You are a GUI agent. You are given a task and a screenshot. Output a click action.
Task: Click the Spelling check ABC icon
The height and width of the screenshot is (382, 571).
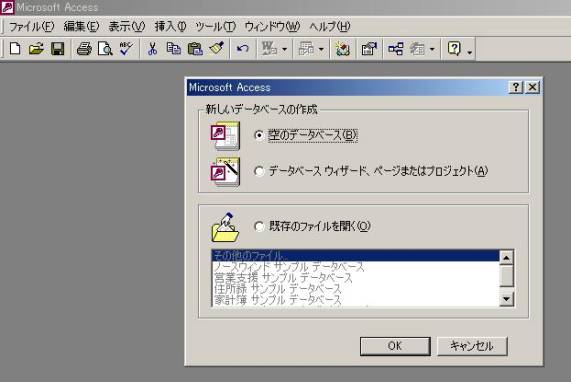pos(126,48)
